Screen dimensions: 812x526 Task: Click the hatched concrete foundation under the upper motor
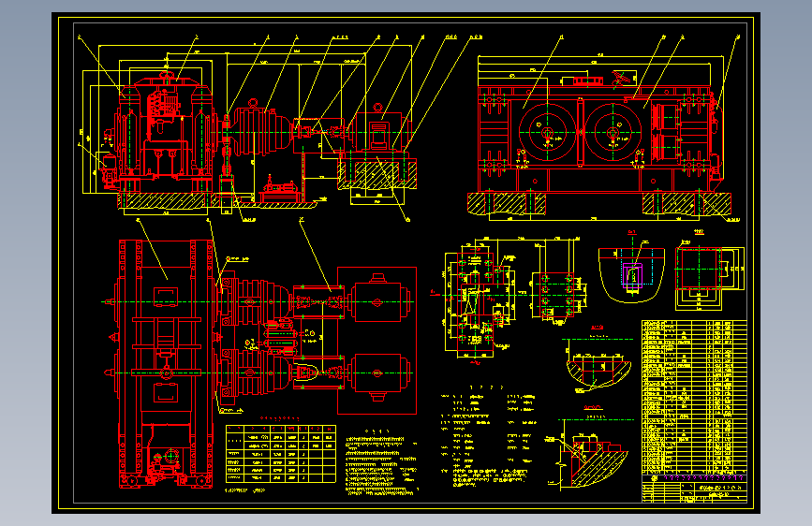point(377,174)
